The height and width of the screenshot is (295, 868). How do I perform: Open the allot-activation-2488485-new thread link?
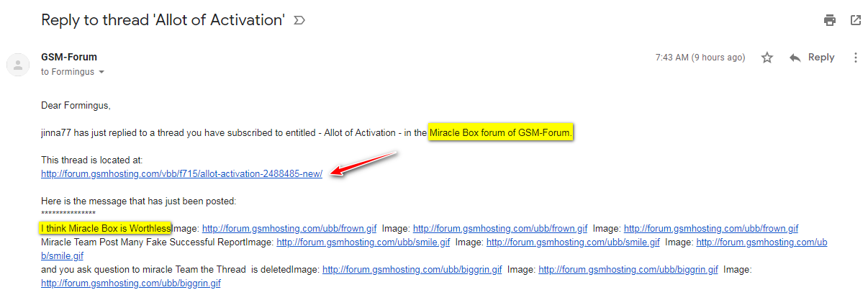click(182, 173)
